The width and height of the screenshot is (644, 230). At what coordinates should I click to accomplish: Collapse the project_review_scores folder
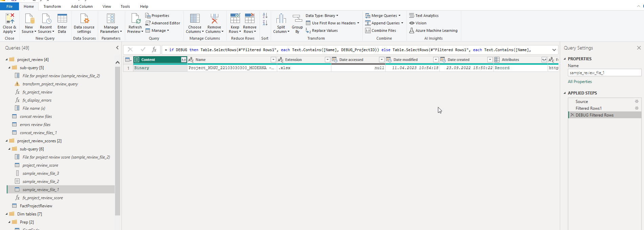click(6, 141)
